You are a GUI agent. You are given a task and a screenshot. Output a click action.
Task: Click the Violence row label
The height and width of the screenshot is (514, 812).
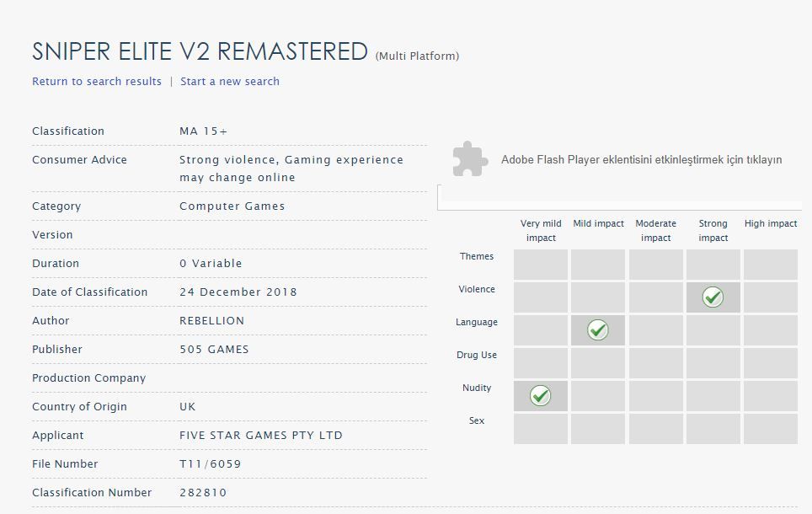[477, 289]
